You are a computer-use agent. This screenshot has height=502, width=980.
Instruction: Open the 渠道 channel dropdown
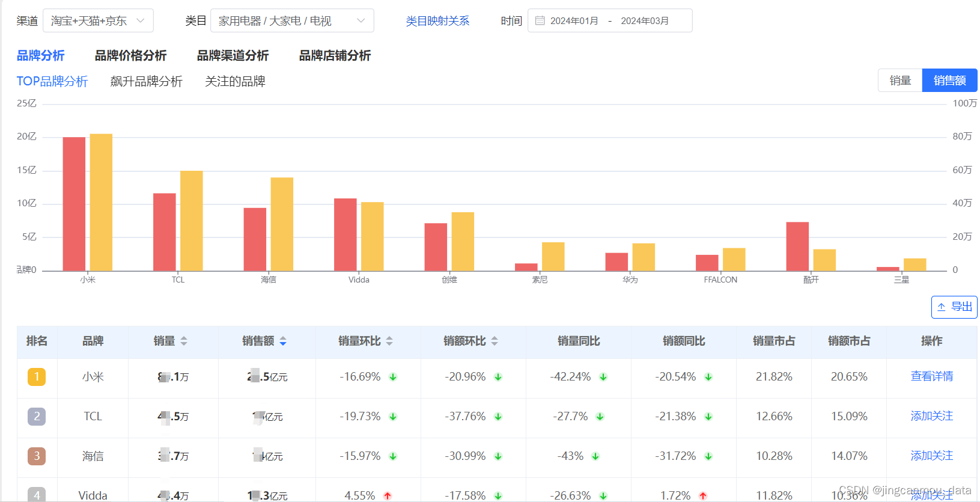[x=98, y=20]
